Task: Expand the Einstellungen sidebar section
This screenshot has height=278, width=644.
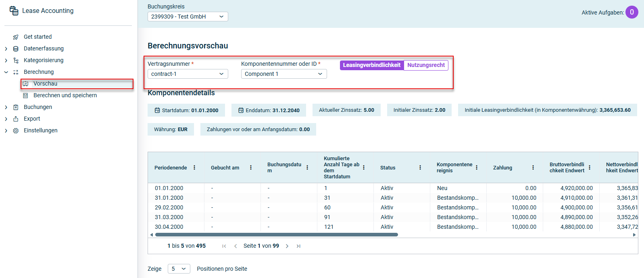Action: pyautogui.click(x=6, y=130)
